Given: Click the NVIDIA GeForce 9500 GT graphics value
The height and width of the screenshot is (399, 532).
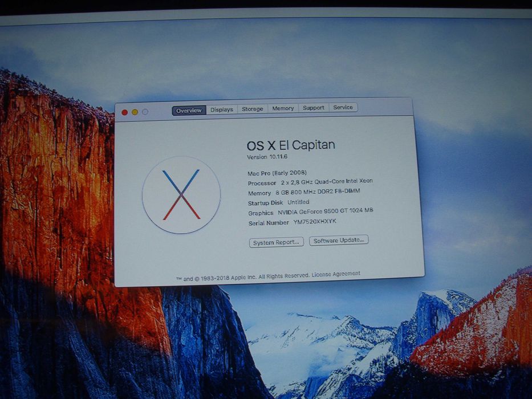Looking at the screenshot, I should (326, 211).
